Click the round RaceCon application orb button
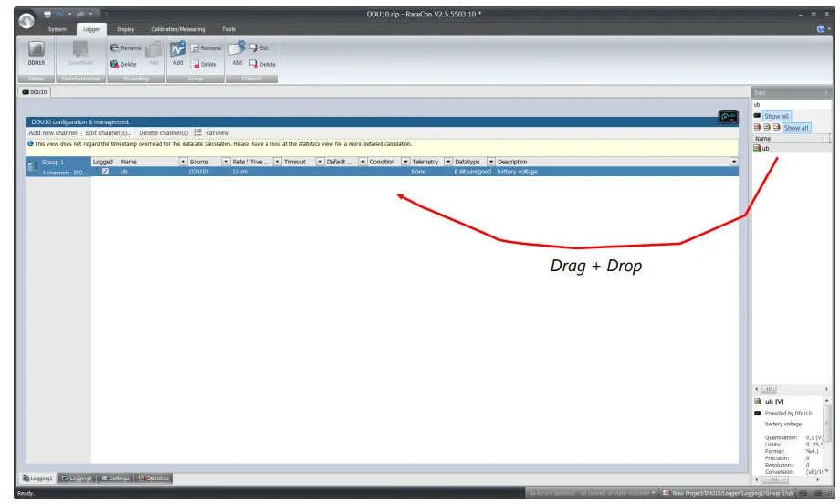840x504 pixels. point(26,21)
